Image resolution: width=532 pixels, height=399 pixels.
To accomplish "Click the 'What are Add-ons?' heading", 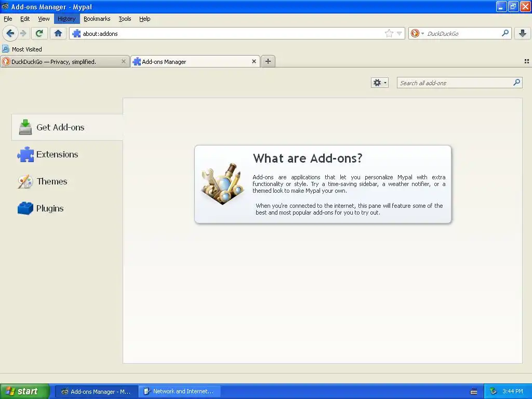I will coord(308,158).
